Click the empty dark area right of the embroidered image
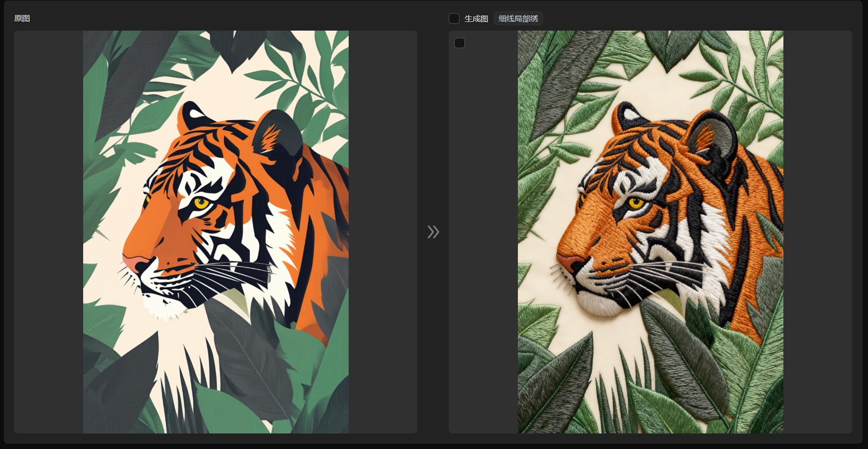The width and height of the screenshot is (868, 449). [817, 232]
